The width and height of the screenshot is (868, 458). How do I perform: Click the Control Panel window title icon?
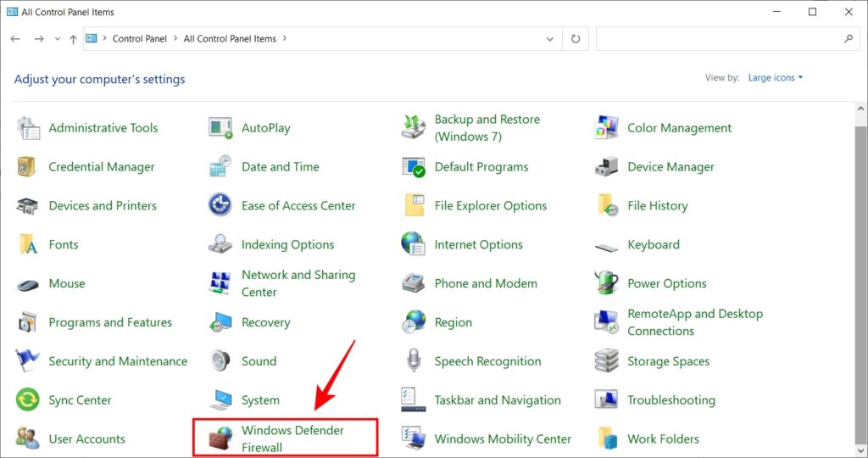point(12,12)
